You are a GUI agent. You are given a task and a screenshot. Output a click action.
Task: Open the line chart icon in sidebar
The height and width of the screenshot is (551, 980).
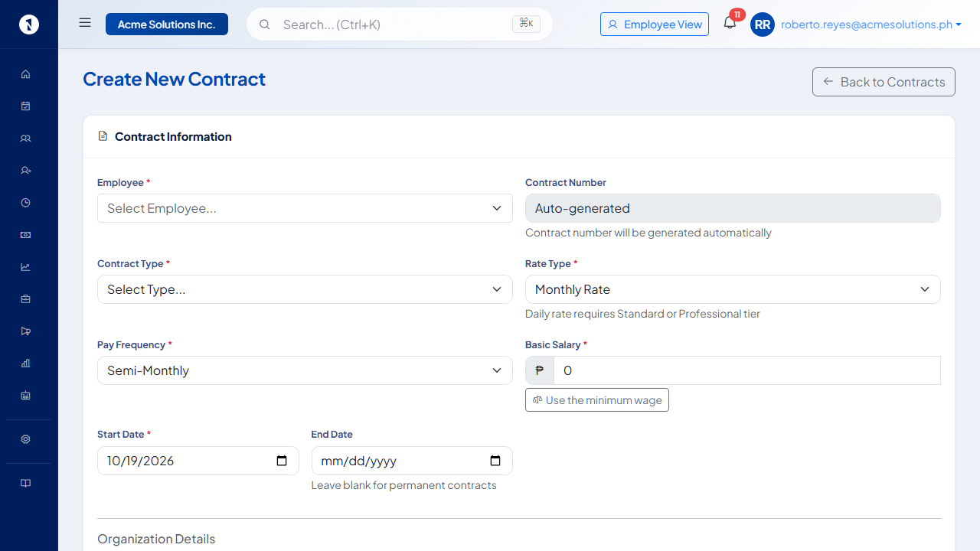coord(25,267)
